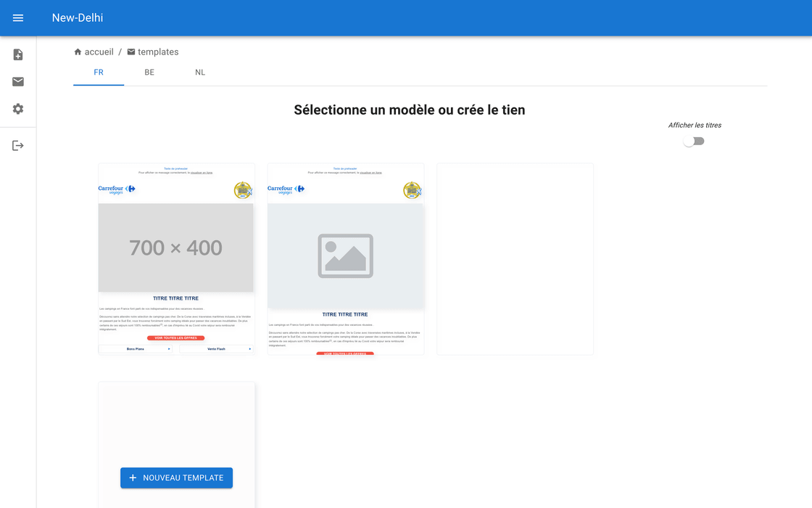The width and height of the screenshot is (812, 508).
Task: Select the 700 × 400 placeholder template
Action: (176, 248)
